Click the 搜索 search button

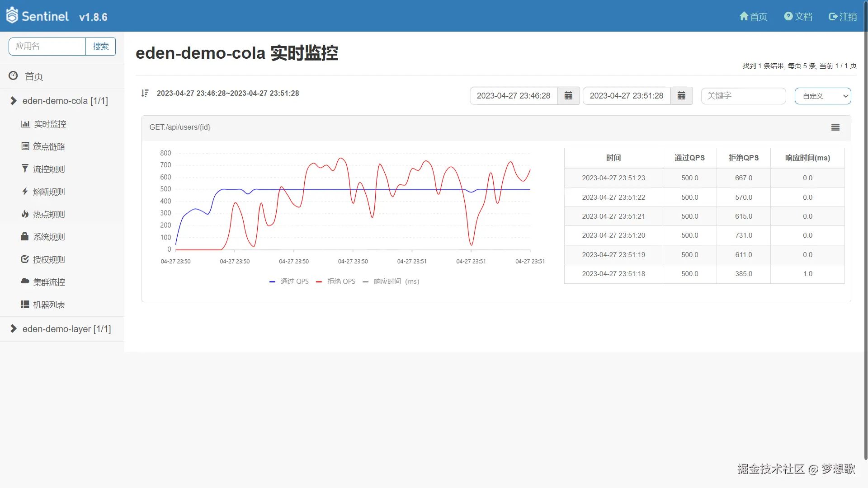click(x=100, y=47)
